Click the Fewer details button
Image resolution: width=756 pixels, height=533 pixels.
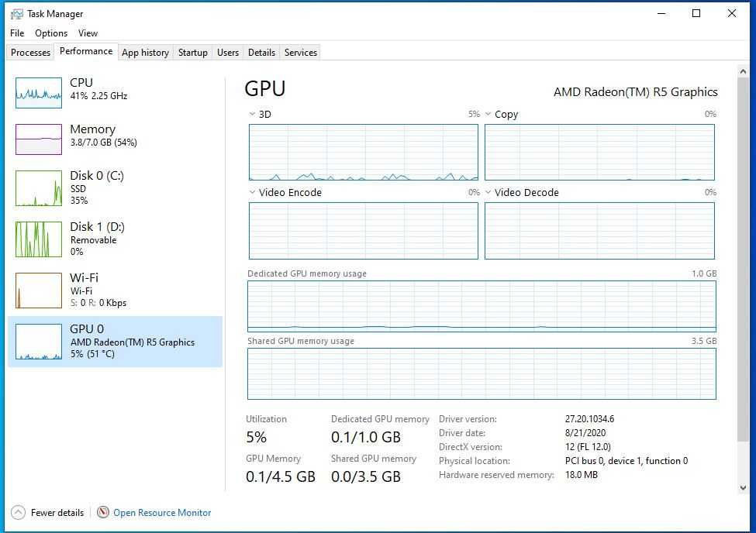[57, 513]
